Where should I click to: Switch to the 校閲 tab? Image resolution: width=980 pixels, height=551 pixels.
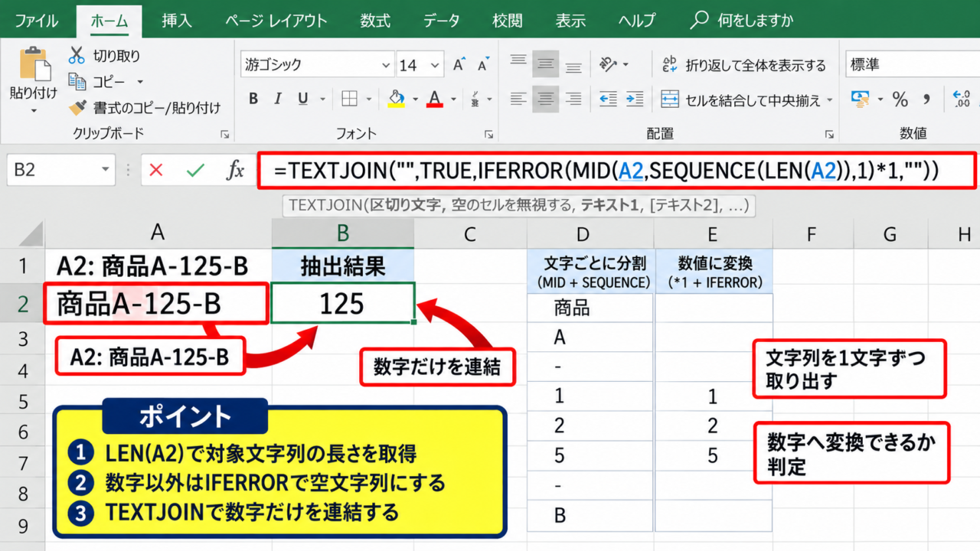[x=508, y=21]
